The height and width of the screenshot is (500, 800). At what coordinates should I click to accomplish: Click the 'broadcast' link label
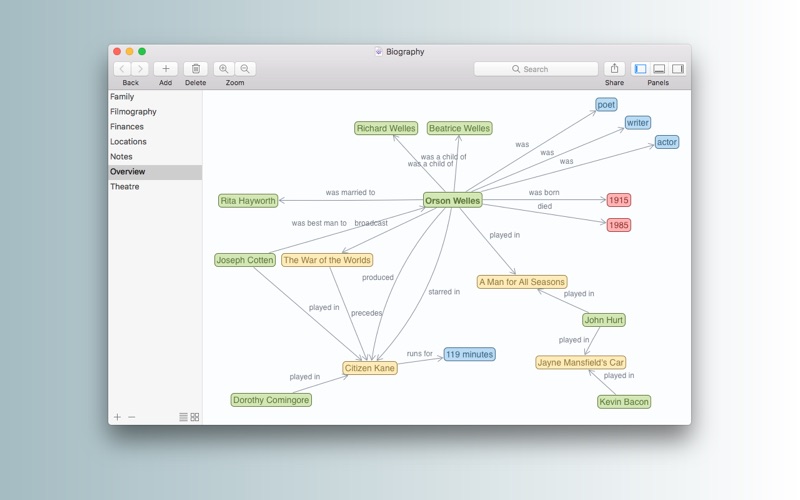pyautogui.click(x=371, y=223)
